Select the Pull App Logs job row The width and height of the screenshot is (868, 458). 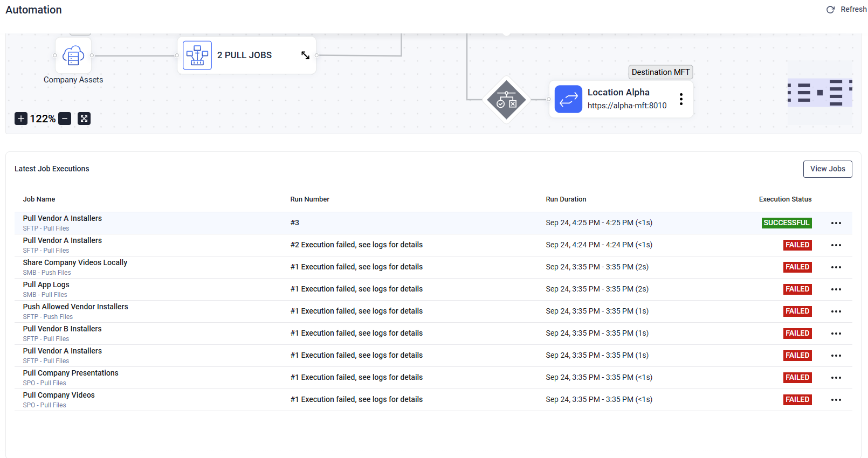pos(46,285)
